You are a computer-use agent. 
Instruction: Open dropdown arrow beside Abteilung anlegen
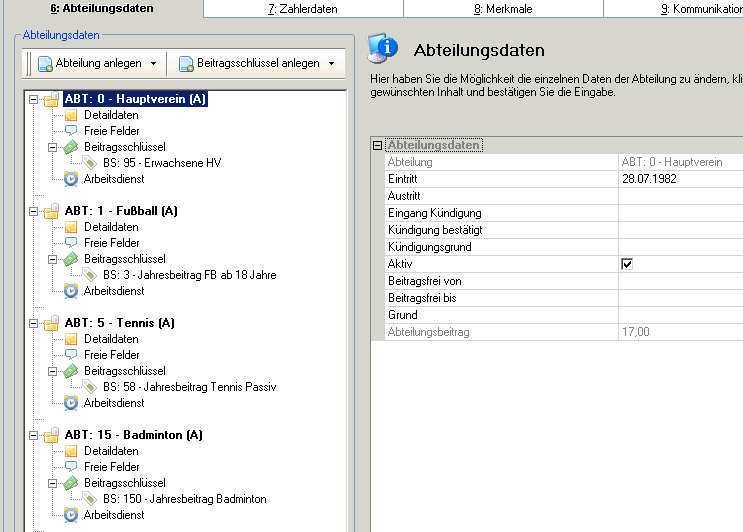tap(153, 64)
